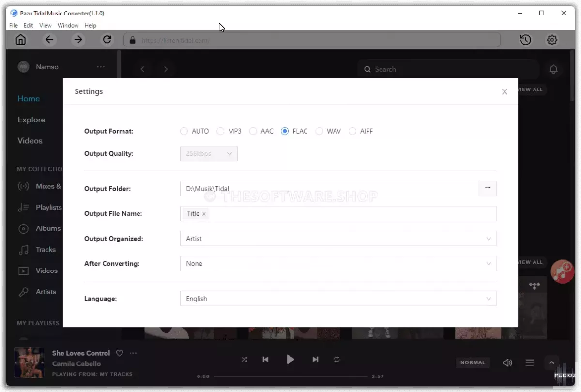Expand the player with up chevron
The width and height of the screenshot is (581, 392).
pos(551,362)
